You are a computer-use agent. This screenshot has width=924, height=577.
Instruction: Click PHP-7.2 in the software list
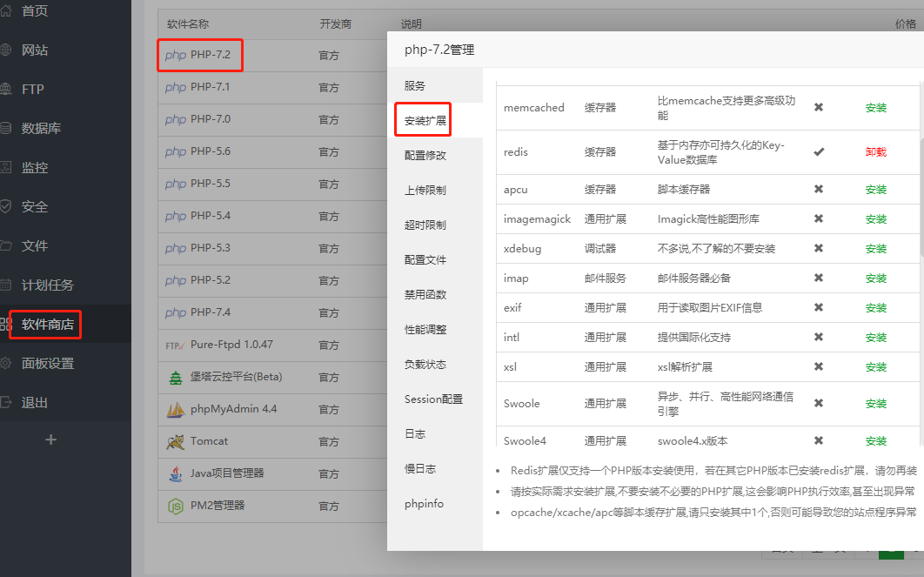211,55
